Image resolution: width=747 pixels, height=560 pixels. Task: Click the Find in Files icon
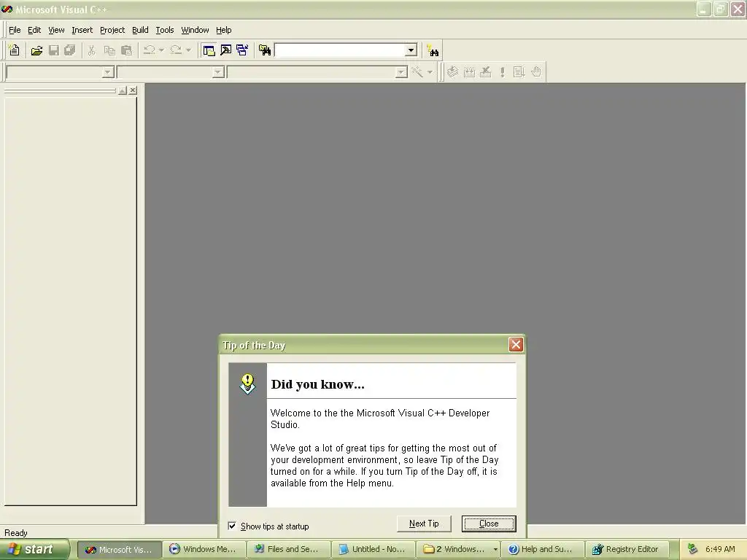pyautogui.click(x=264, y=50)
